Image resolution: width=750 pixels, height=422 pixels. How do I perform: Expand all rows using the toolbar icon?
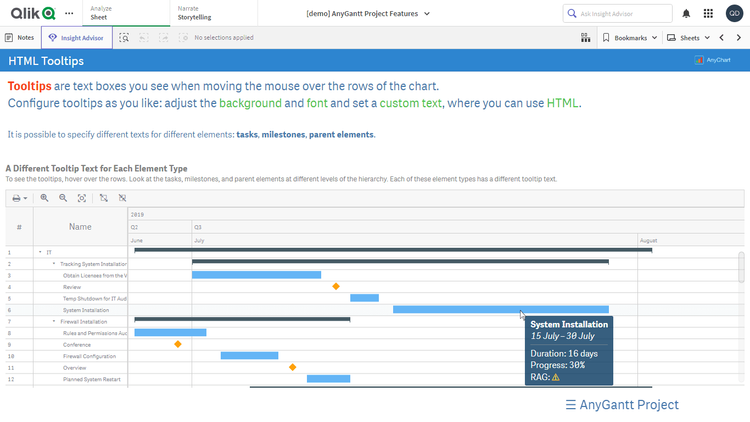104,198
